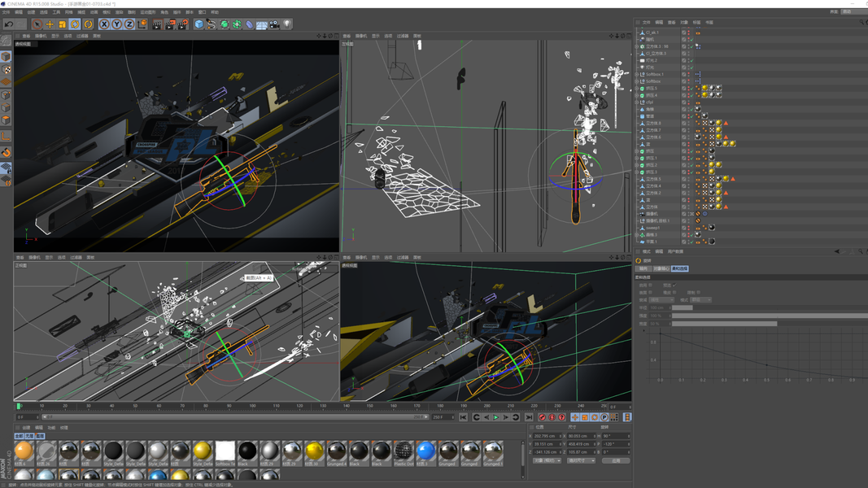The width and height of the screenshot is (868, 488).
Task: Toggle the Y axis lock
Action: 117,24
